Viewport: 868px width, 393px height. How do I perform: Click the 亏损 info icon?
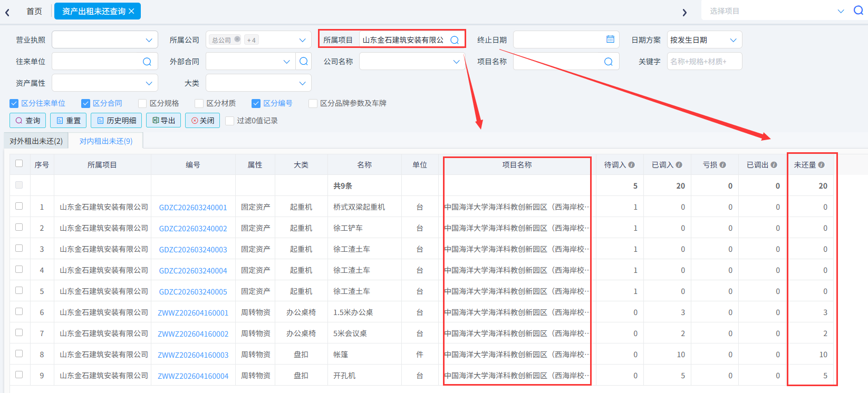[x=723, y=165]
